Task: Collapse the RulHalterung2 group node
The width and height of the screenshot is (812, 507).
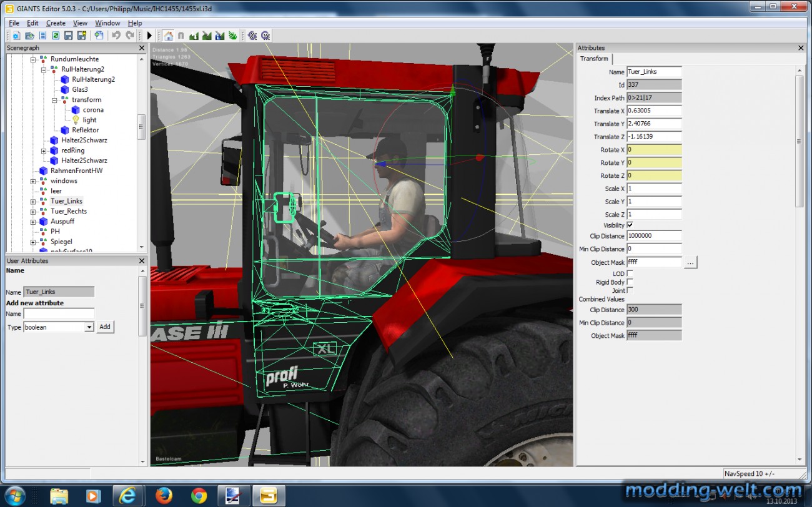Action: pos(44,69)
